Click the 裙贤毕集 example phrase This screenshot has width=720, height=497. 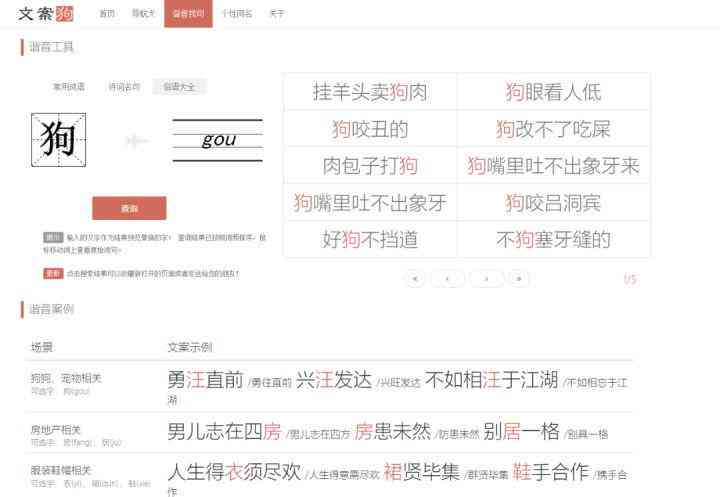[422, 472]
